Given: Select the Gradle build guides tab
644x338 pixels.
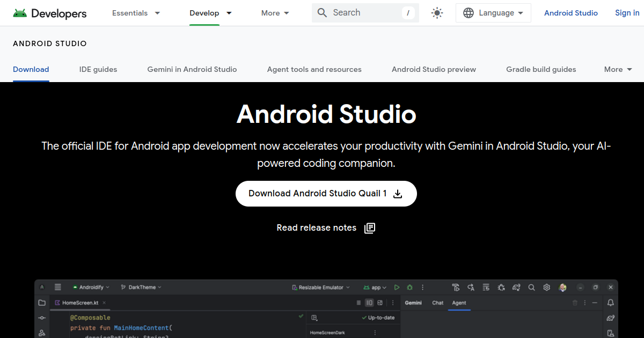Looking at the screenshot, I should [541, 69].
